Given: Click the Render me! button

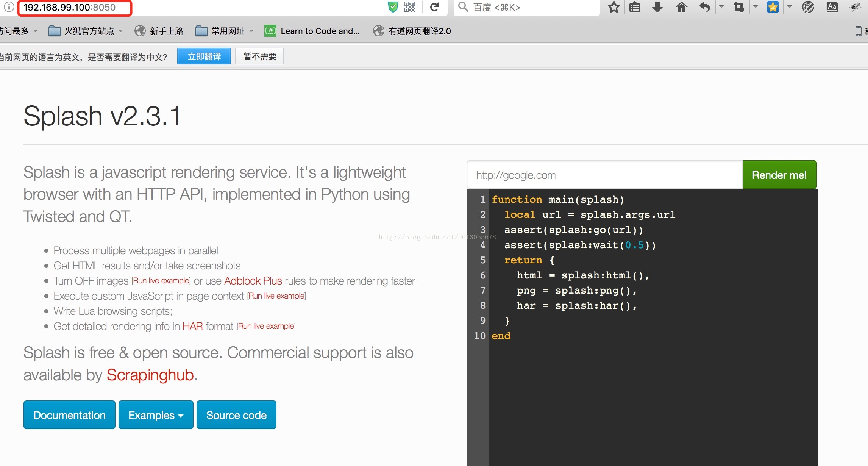Looking at the screenshot, I should 780,175.
